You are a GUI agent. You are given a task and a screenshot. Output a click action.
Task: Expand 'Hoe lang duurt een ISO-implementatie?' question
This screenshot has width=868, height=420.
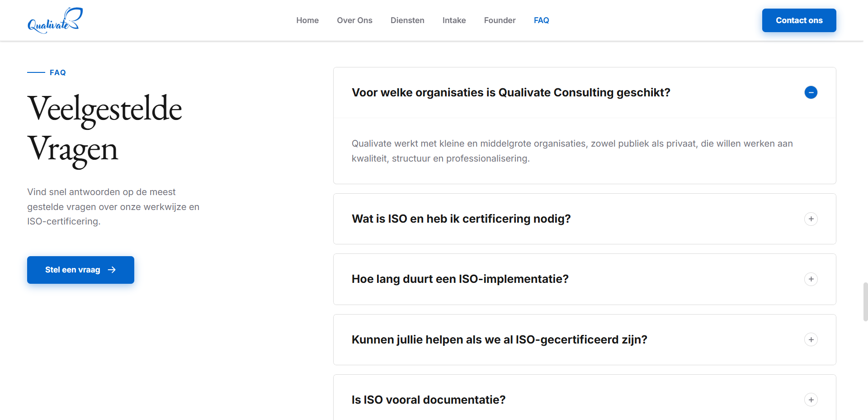coord(460,279)
